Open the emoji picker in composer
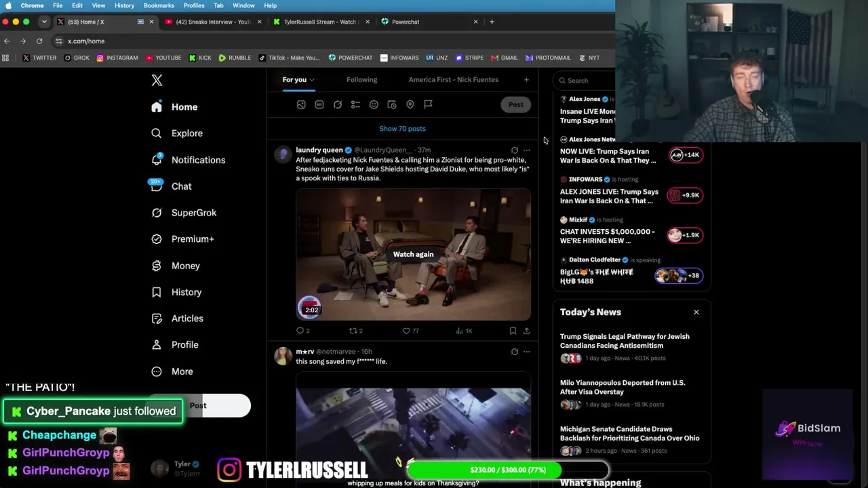This screenshot has width=868, height=488. click(374, 104)
